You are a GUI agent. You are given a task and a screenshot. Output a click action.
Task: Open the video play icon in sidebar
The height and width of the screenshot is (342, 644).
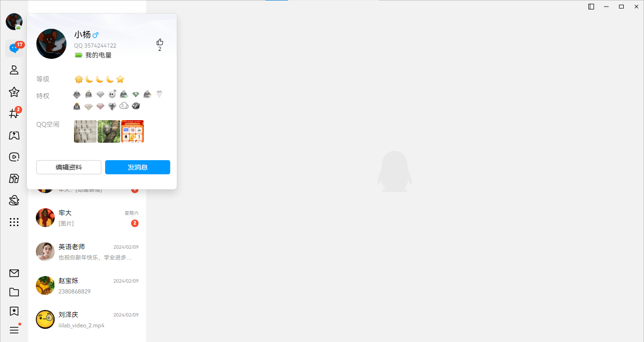pyautogui.click(x=14, y=157)
